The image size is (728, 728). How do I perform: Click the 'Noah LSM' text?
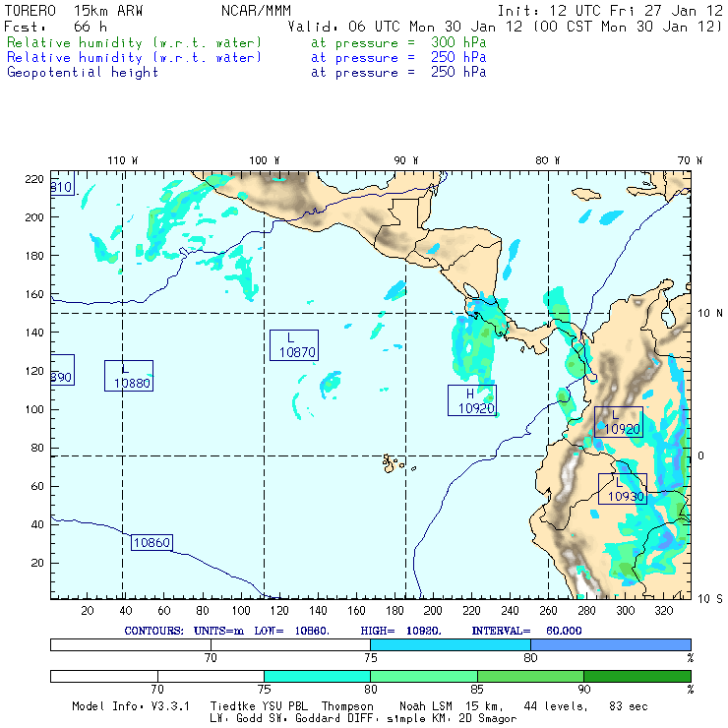point(426,706)
